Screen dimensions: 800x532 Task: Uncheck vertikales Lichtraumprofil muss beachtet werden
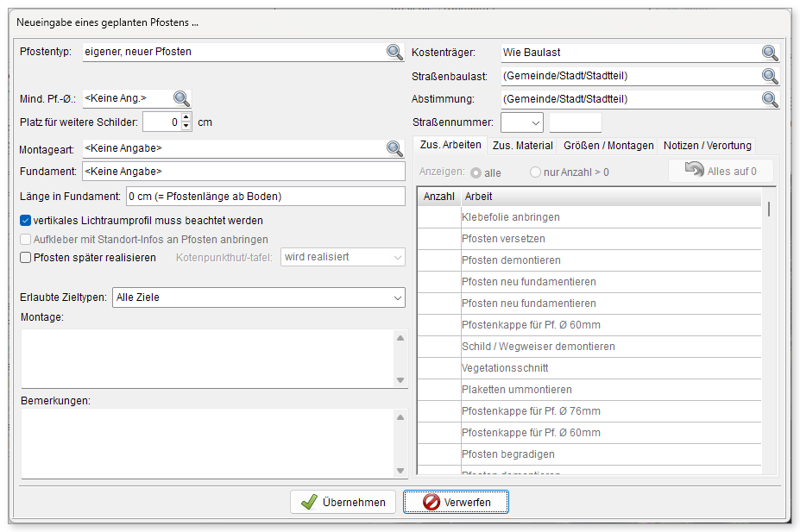coord(26,221)
